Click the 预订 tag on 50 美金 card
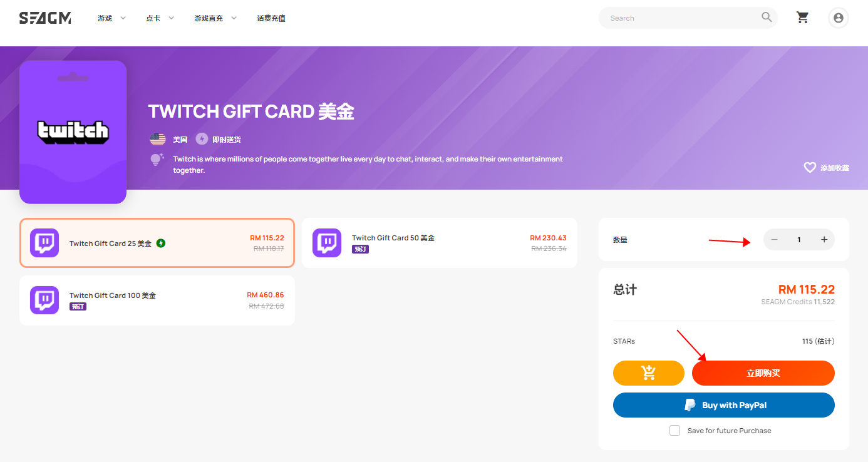The width and height of the screenshot is (868, 462). click(360, 249)
